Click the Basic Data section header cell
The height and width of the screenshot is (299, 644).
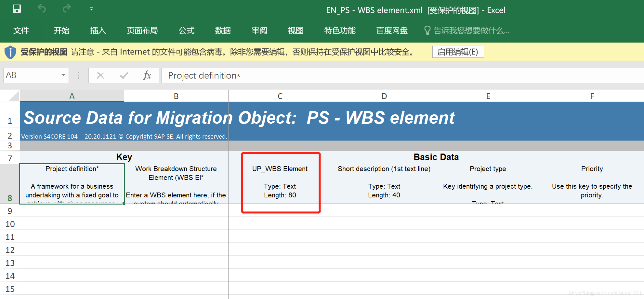point(436,157)
